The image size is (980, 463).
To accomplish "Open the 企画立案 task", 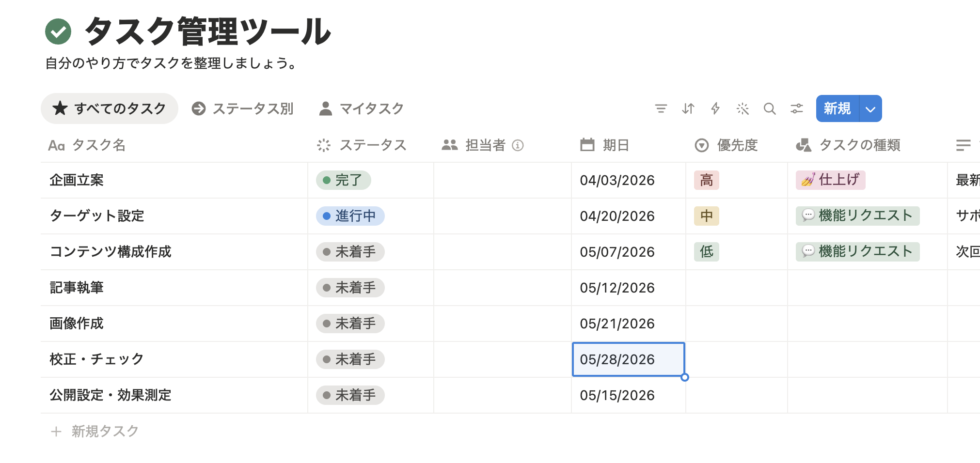I will (x=77, y=180).
